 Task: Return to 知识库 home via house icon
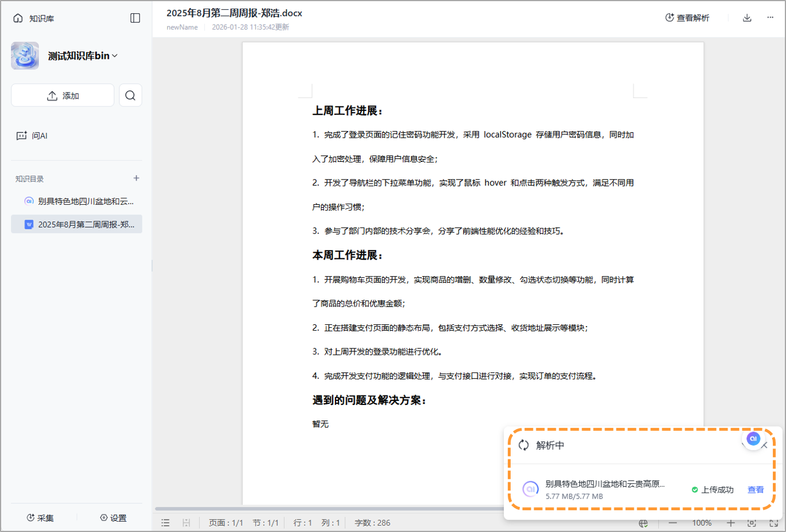[17, 18]
